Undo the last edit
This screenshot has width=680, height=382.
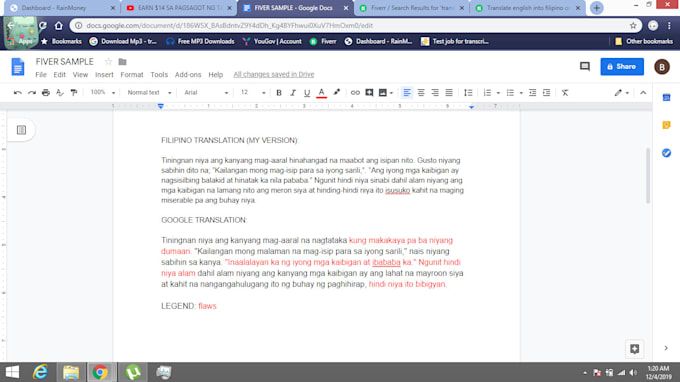(17, 92)
